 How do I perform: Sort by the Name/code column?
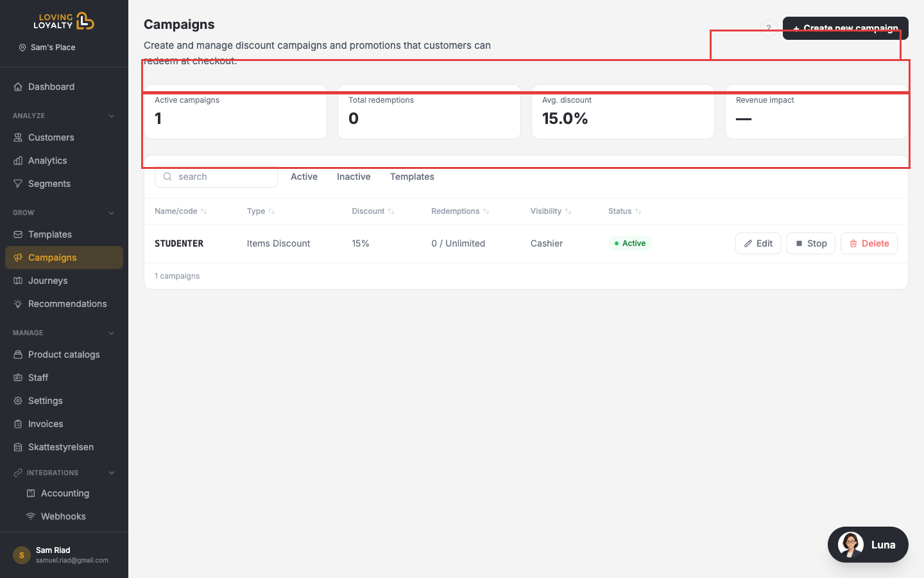[x=180, y=211]
